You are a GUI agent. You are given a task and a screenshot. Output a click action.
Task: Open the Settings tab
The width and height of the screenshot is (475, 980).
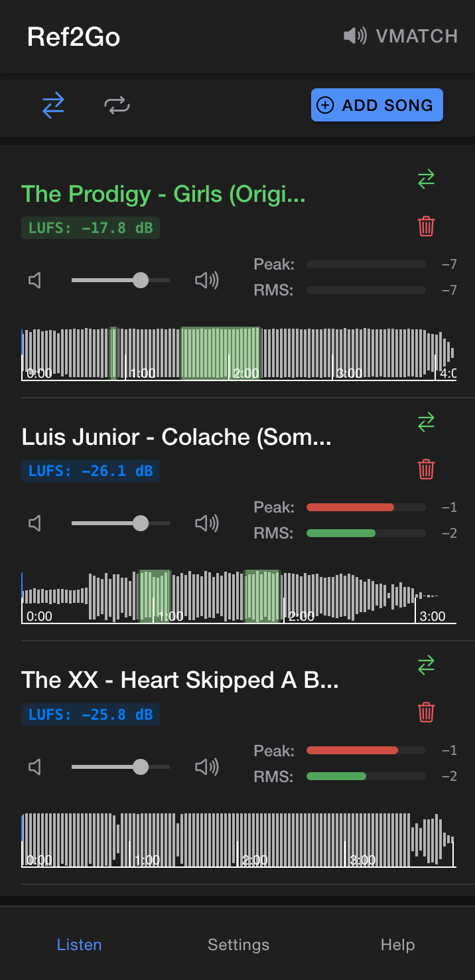(238, 945)
